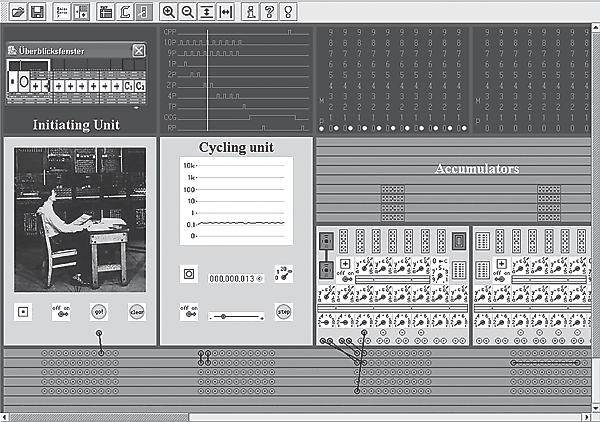Click the Save floppy disk icon
600x422 pixels.
click(36, 12)
